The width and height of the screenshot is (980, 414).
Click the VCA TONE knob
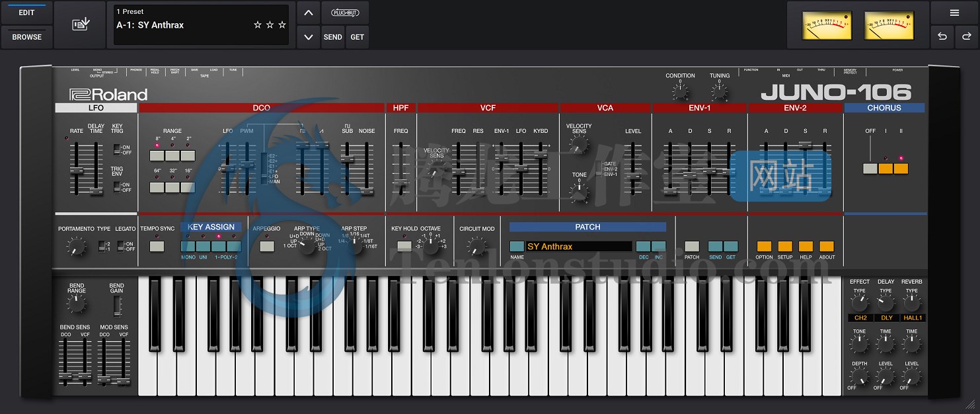coord(579,193)
